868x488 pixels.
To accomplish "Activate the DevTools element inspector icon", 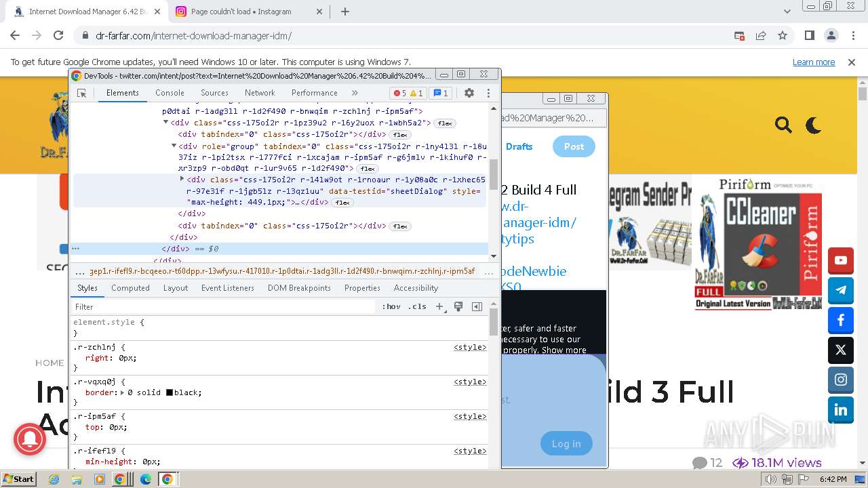I will (81, 94).
